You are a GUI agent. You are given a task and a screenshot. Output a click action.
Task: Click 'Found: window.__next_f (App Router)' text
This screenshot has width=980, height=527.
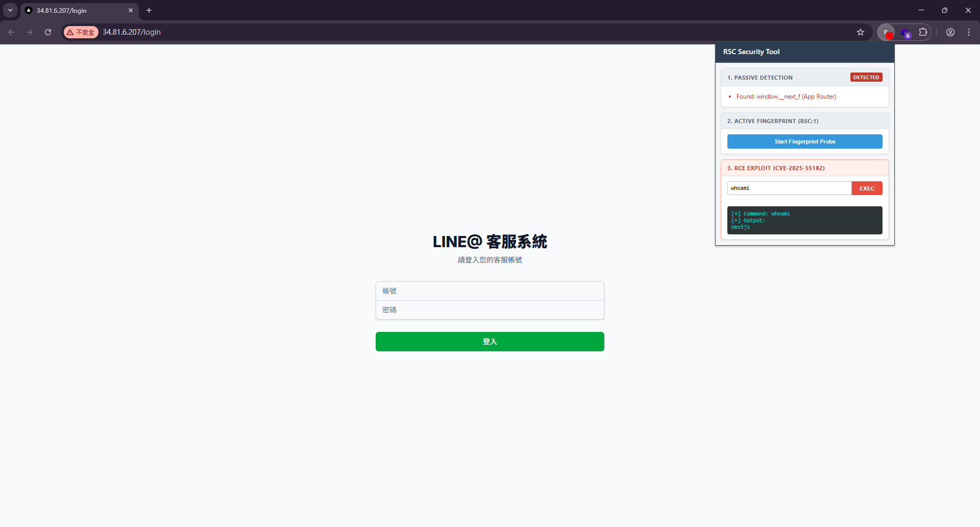click(x=786, y=97)
